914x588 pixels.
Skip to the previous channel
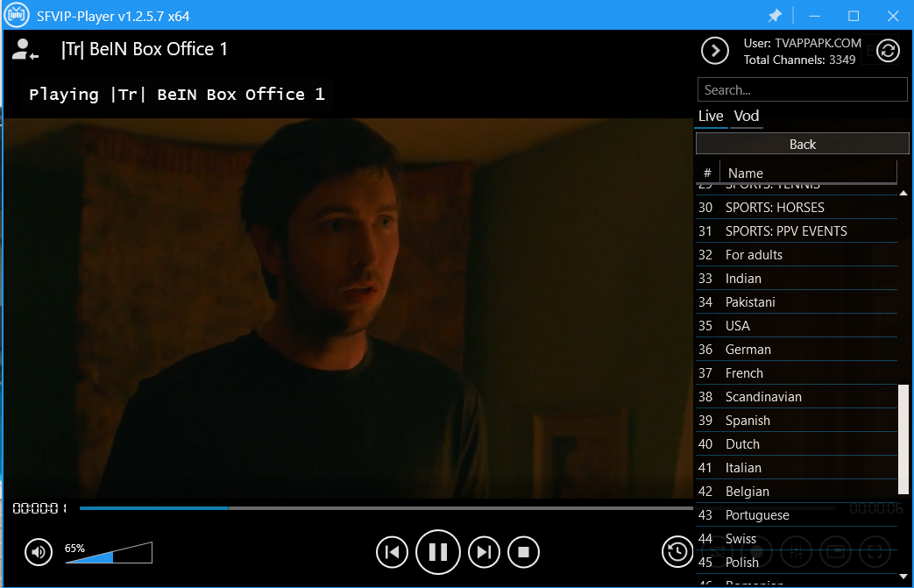pyautogui.click(x=393, y=552)
